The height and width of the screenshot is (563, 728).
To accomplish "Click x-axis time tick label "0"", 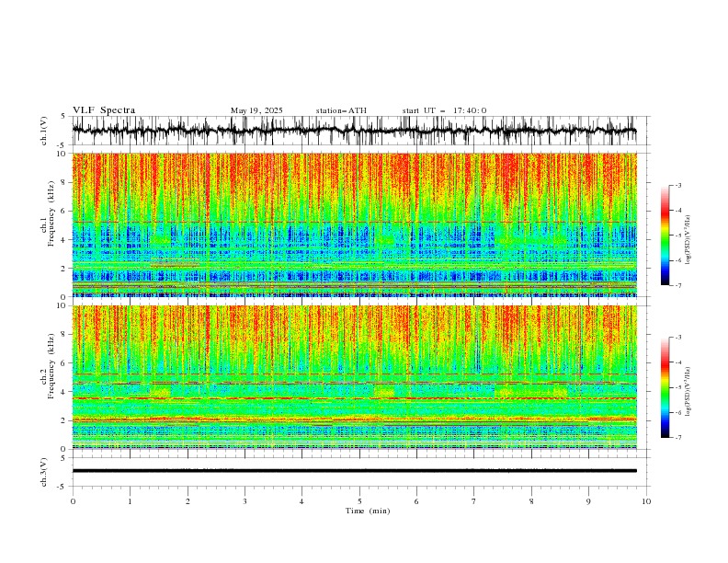I will 73,501.
